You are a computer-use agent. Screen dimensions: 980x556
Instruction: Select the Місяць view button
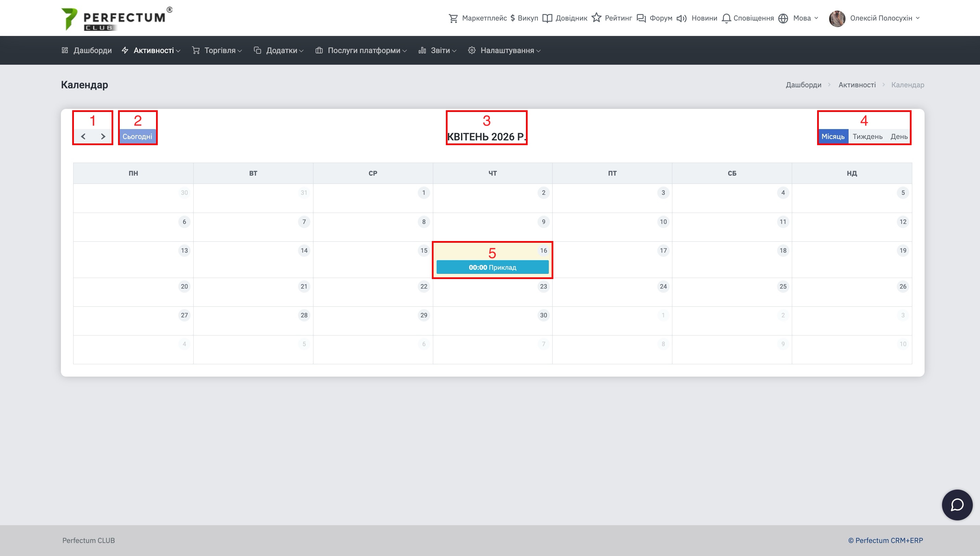coord(833,136)
